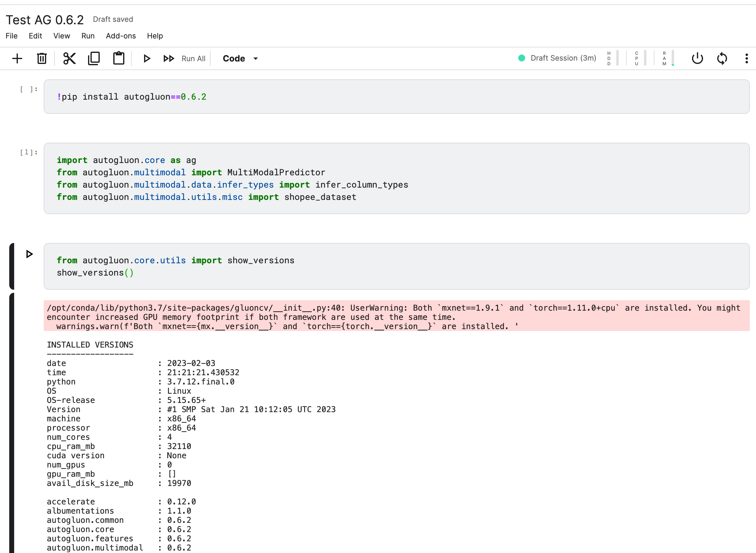756x553 pixels.
Task: Run the show_versions cell via its play button
Action: (x=29, y=254)
